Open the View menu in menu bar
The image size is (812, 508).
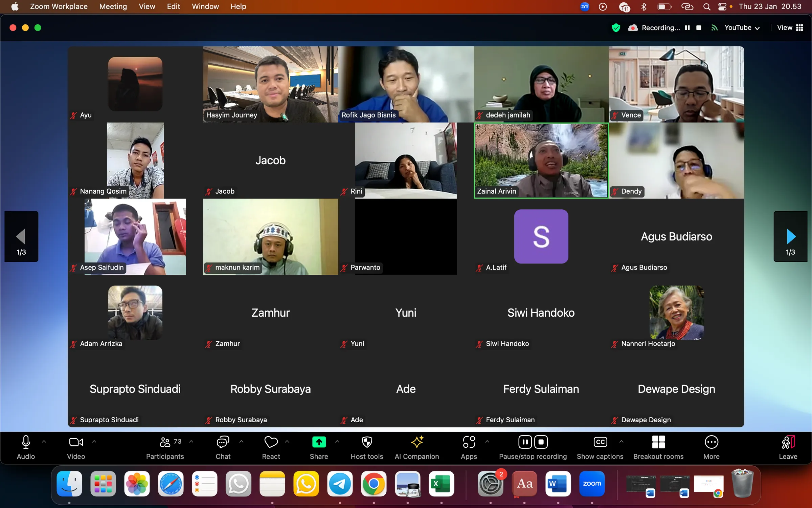coord(146,6)
